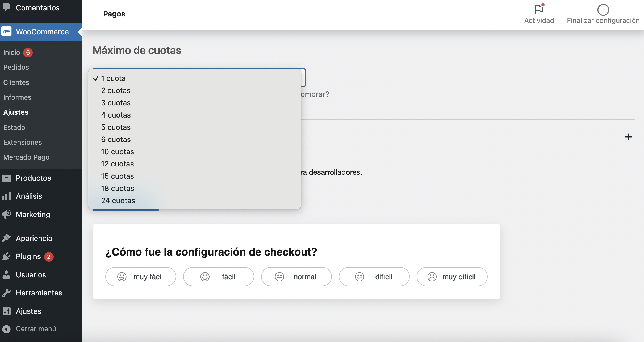The width and height of the screenshot is (644, 342).
Task: Choose 18 cuotas option
Action: [195, 188]
